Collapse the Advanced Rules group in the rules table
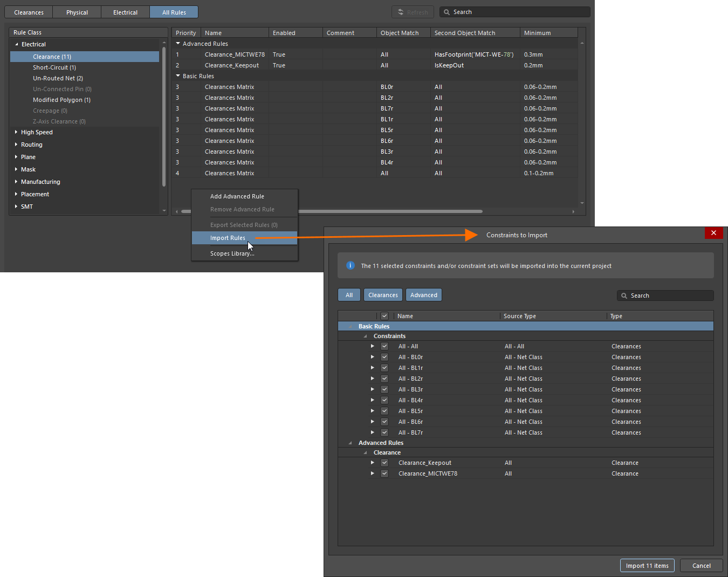Screen dimensions: 728x577 (x=178, y=44)
